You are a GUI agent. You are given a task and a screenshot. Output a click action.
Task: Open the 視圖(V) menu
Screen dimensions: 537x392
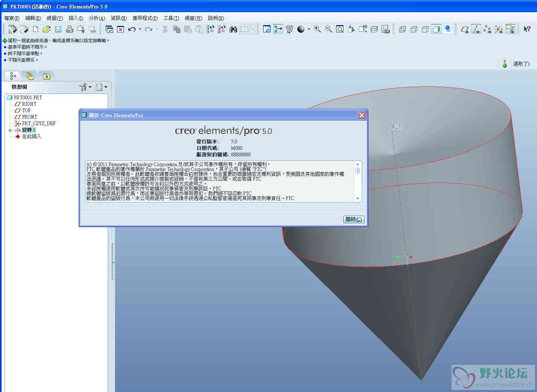[x=54, y=18]
